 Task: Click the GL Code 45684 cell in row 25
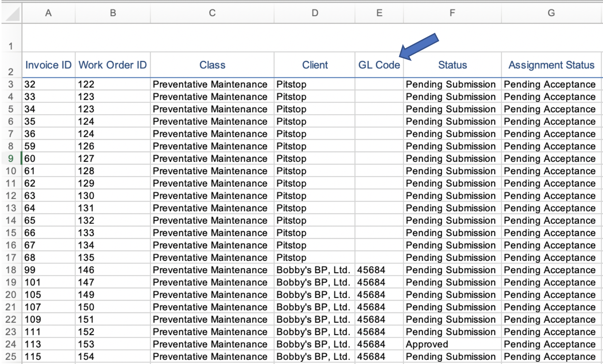coord(379,356)
